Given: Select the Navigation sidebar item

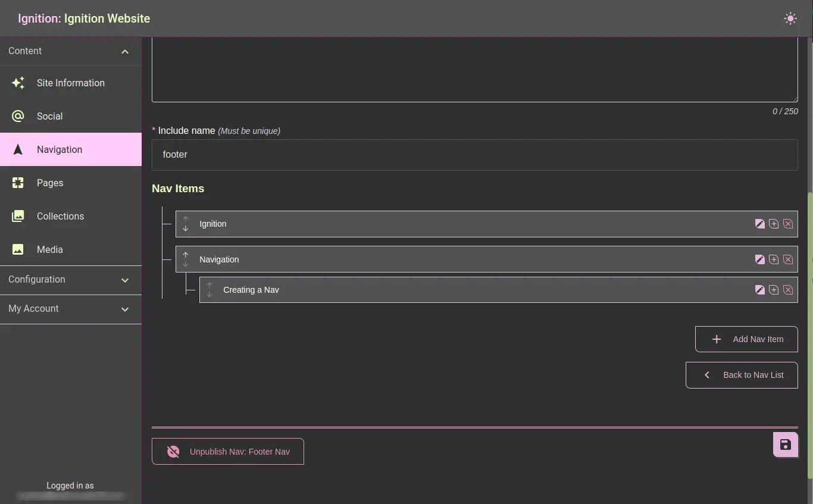Looking at the screenshot, I should coord(71,149).
